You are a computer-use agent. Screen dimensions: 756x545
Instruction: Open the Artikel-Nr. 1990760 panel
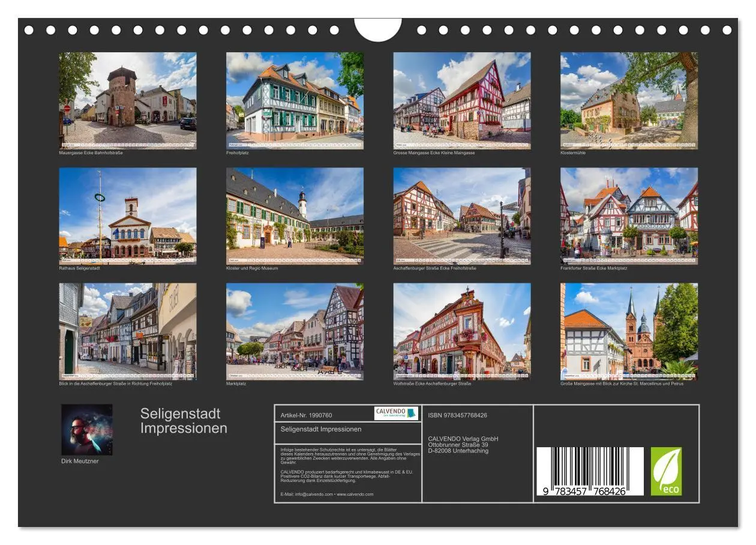306,414
